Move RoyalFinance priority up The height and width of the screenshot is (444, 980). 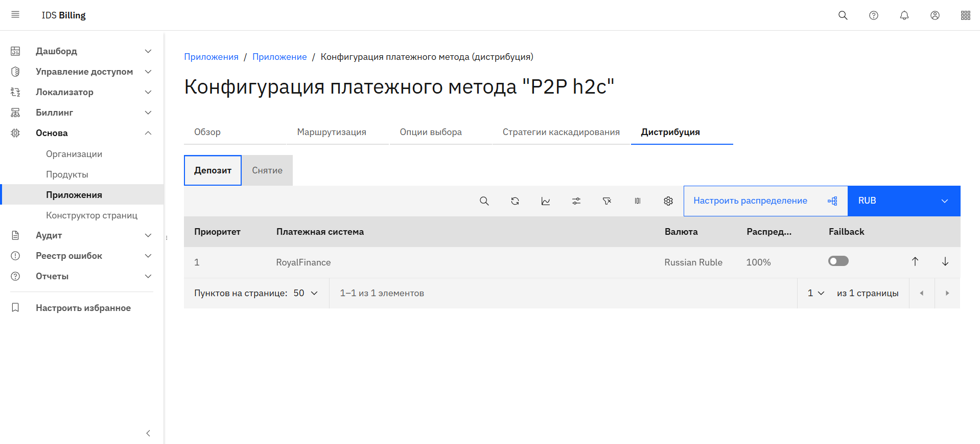pyautogui.click(x=915, y=262)
